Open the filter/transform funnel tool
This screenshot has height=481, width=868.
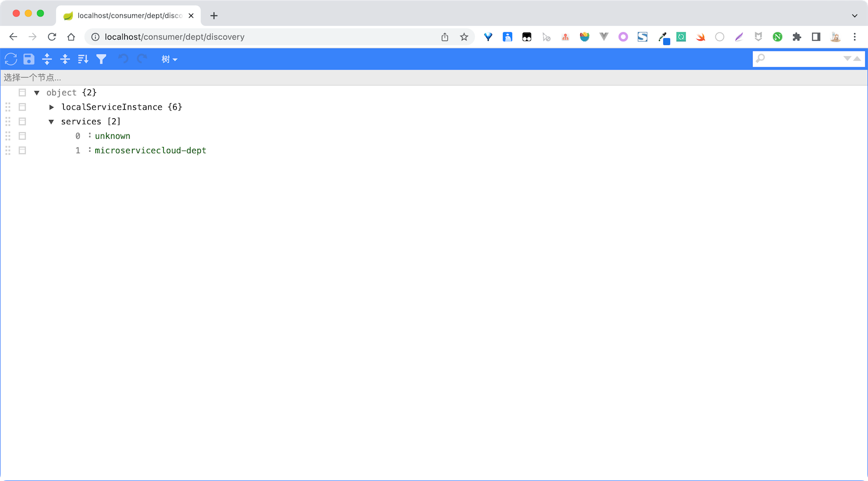click(101, 59)
